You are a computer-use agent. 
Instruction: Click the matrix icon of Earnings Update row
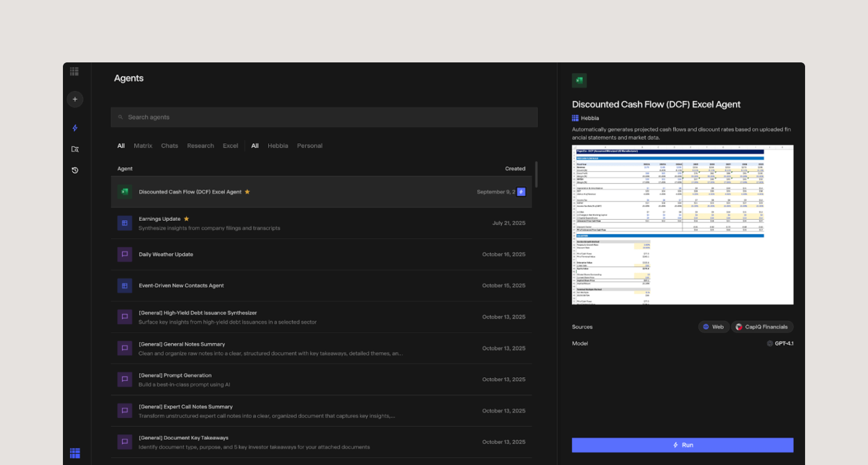click(125, 223)
